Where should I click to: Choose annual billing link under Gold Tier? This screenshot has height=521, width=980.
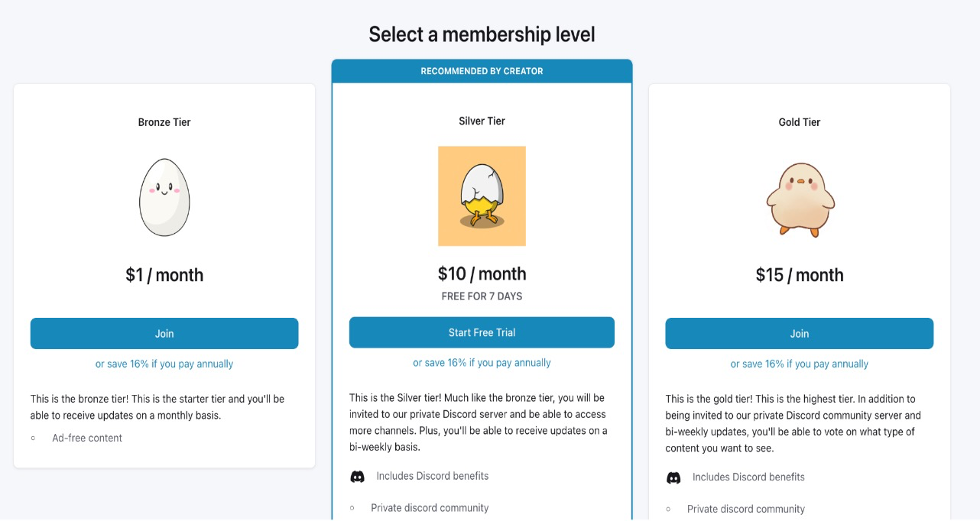[799, 364]
